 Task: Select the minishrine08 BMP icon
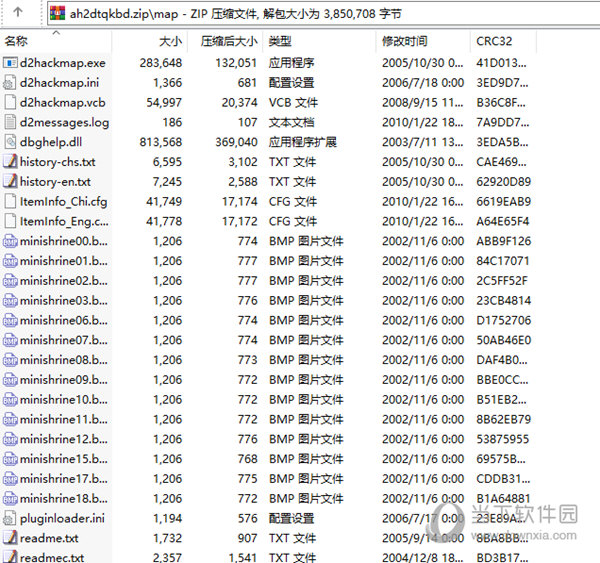pyautogui.click(x=10, y=360)
